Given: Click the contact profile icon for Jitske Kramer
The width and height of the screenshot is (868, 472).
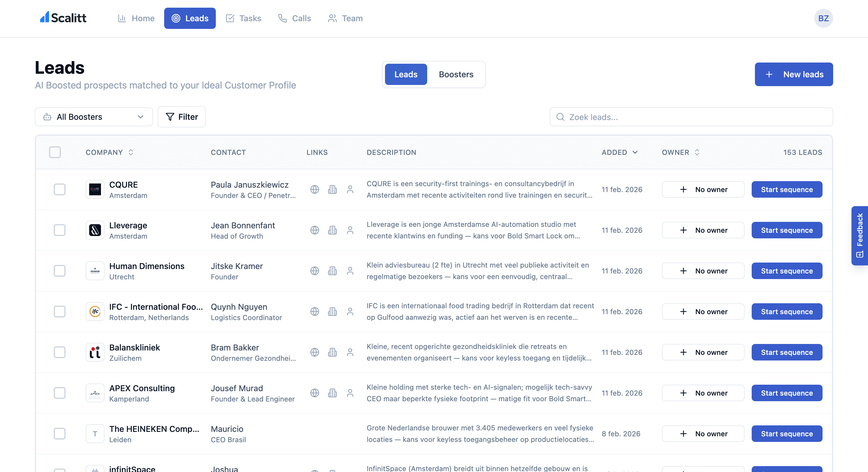Looking at the screenshot, I should (x=350, y=271).
